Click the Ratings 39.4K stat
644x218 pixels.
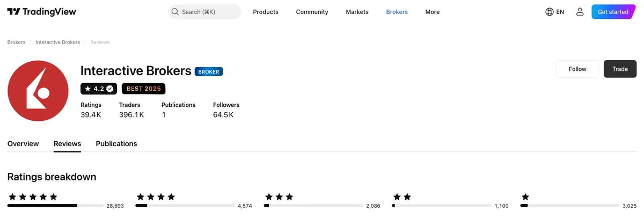91,110
